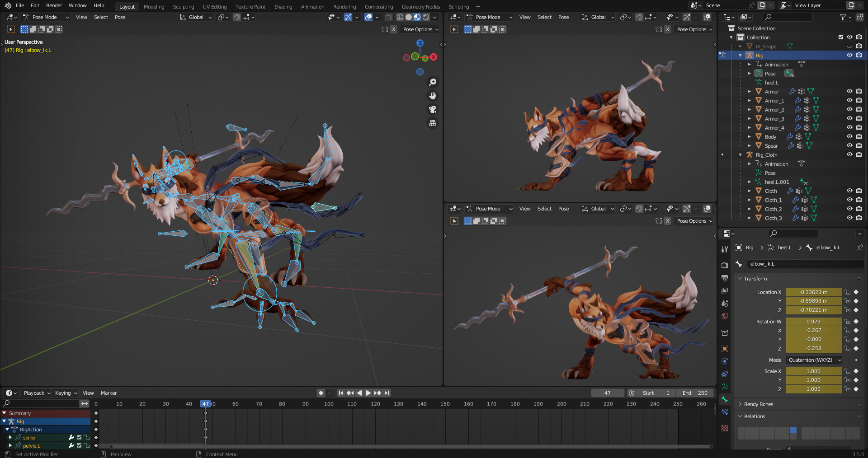Click the zoom magnifier icon in main viewport

433,82
